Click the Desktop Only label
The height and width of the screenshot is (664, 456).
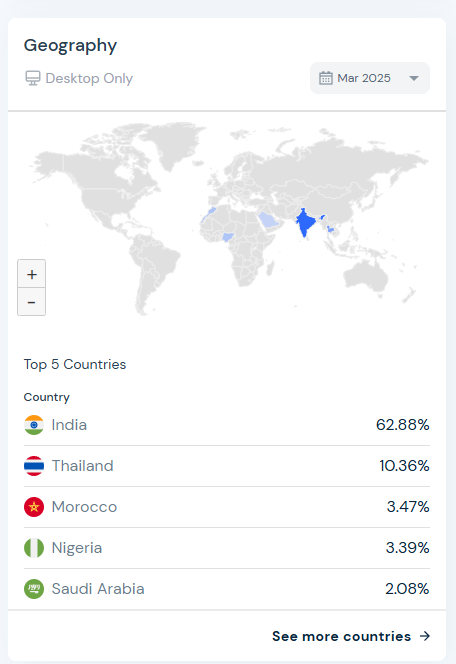89,78
